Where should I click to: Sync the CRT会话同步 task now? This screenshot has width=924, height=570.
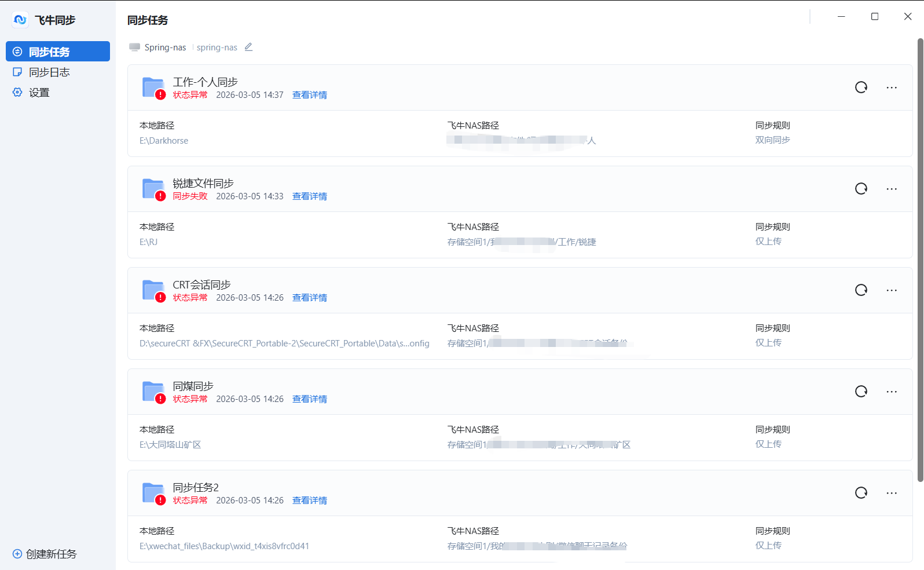click(x=861, y=290)
